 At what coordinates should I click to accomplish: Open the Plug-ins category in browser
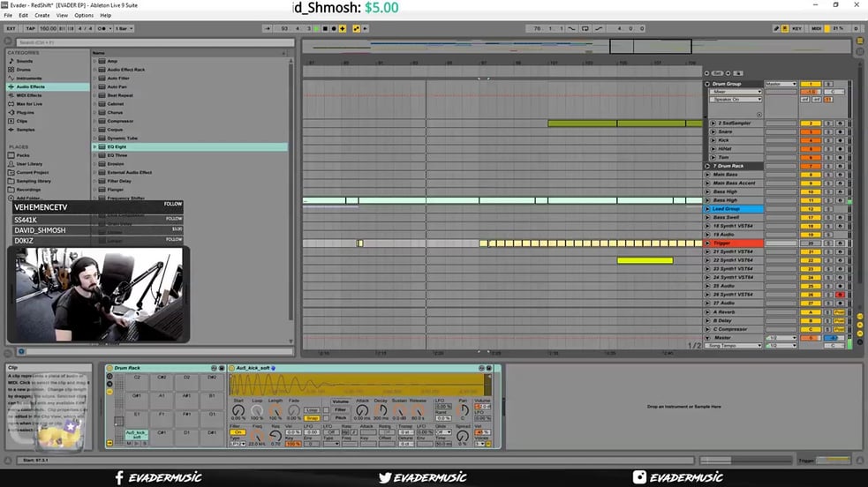click(x=25, y=112)
